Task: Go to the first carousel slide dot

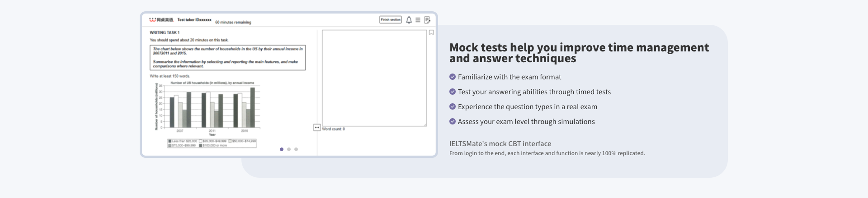Action: point(282,149)
